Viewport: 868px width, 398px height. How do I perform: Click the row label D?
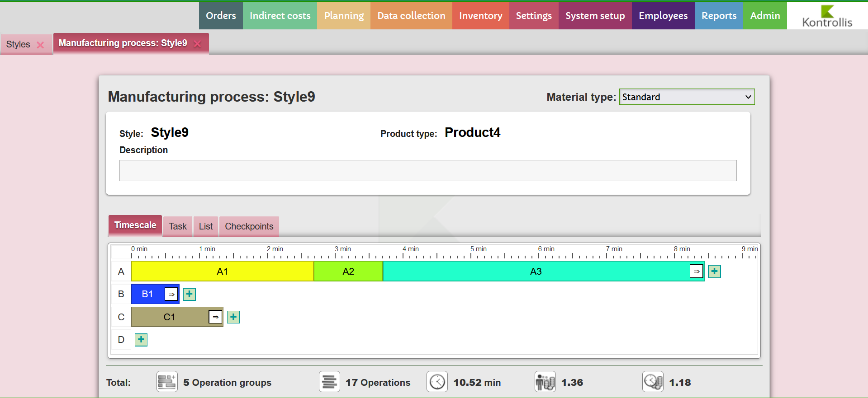point(121,340)
